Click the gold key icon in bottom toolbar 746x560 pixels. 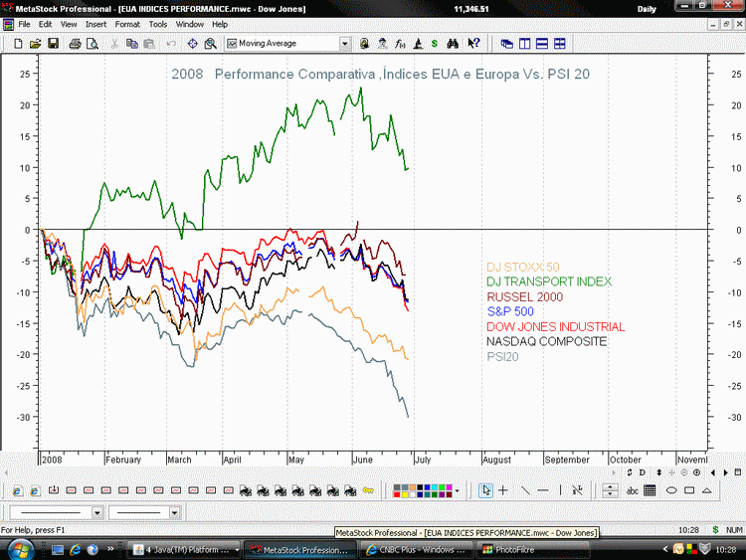point(368,490)
